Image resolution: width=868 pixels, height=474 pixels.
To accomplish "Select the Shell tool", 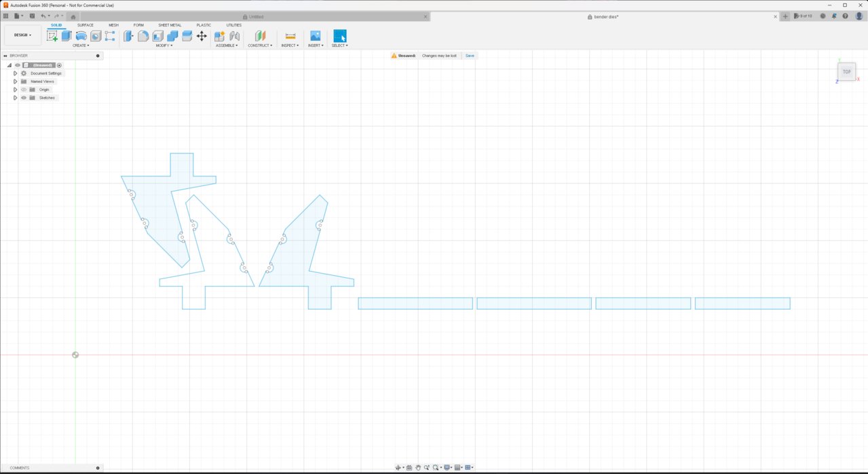I will (157, 36).
